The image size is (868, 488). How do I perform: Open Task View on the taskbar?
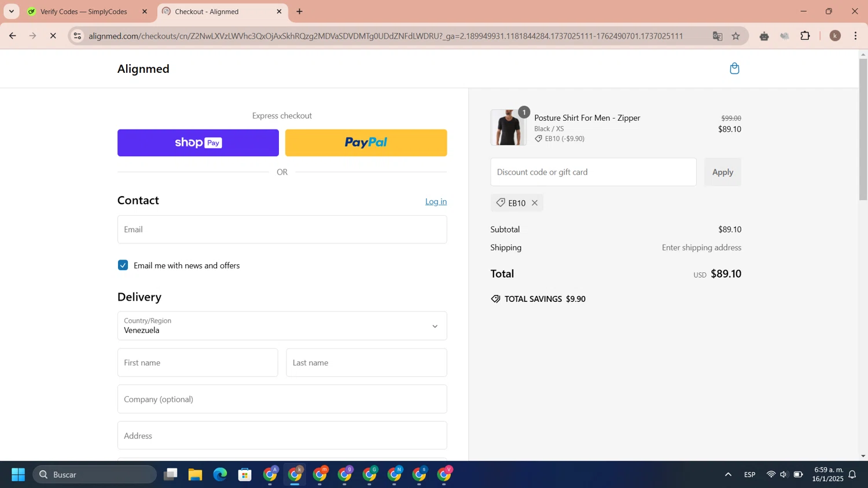[170, 475]
